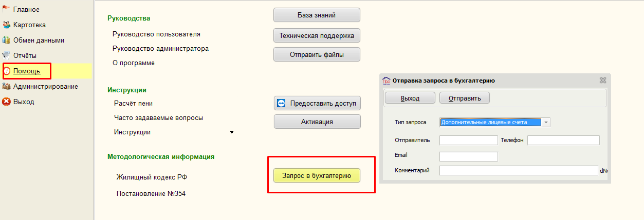Click the people icon beside Картотека

click(7, 25)
